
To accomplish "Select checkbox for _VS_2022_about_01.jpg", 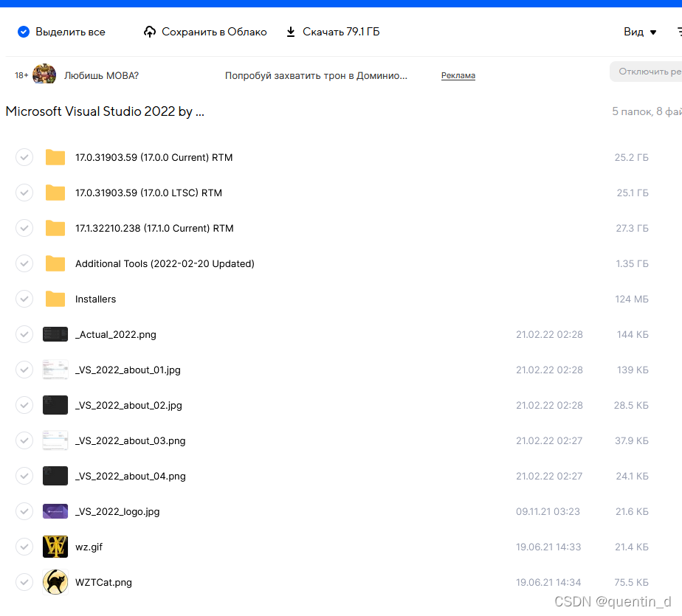I will click(x=24, y=370).
